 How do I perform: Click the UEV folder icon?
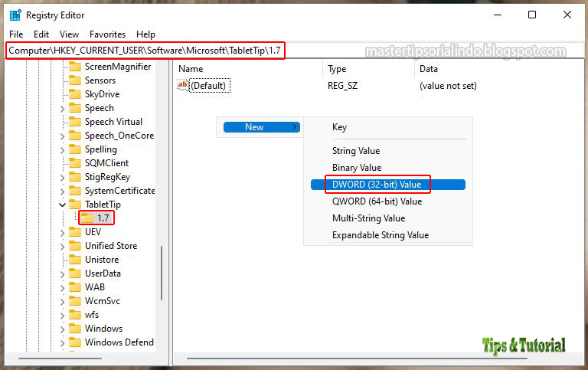click(75, 232)
